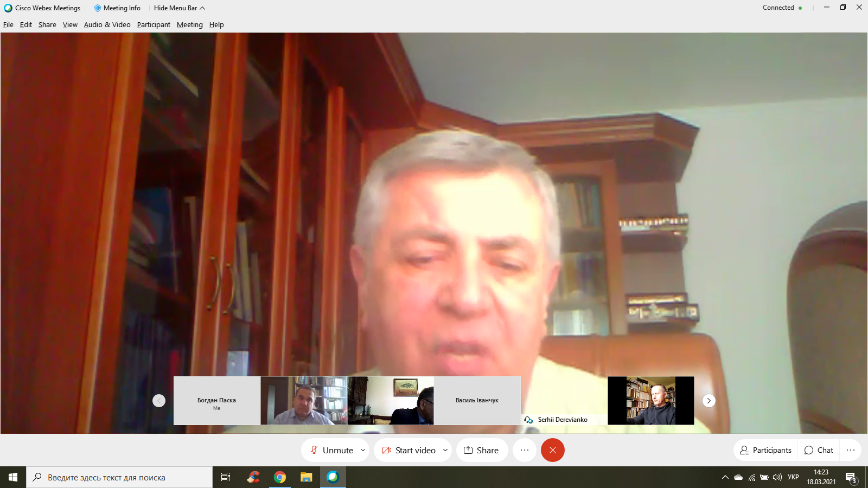The width and height of the screenshot is (868, 488).
Task: Click the Share content button
Action: coord(481,450)
